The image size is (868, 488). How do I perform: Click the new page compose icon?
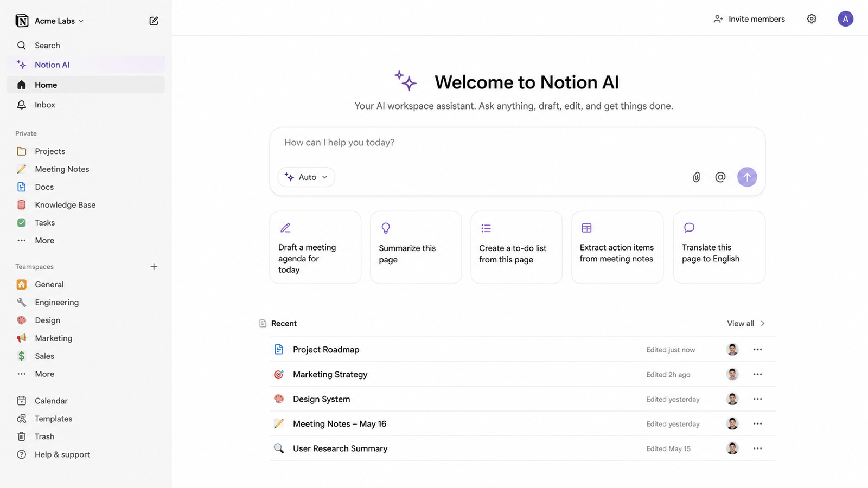154,21
